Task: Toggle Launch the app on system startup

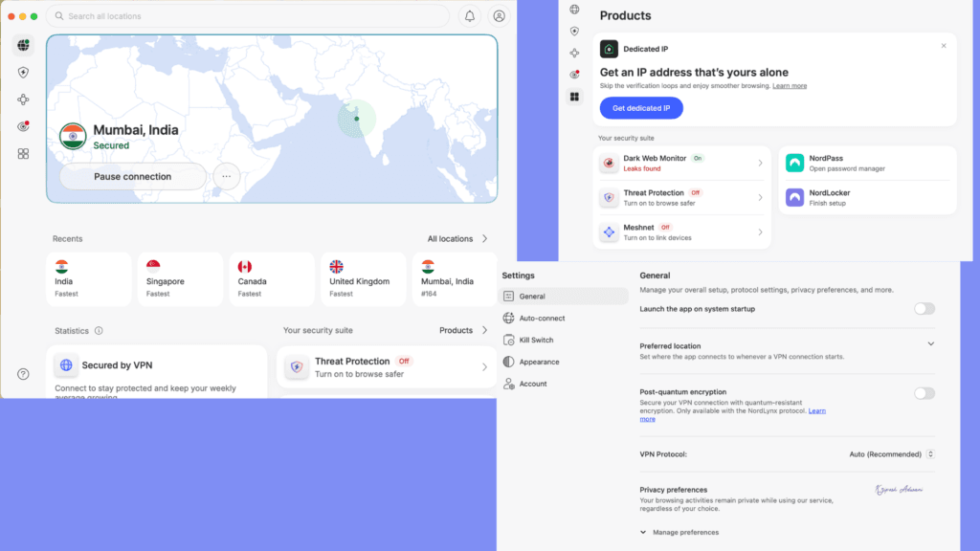Action: click(924, 309)
